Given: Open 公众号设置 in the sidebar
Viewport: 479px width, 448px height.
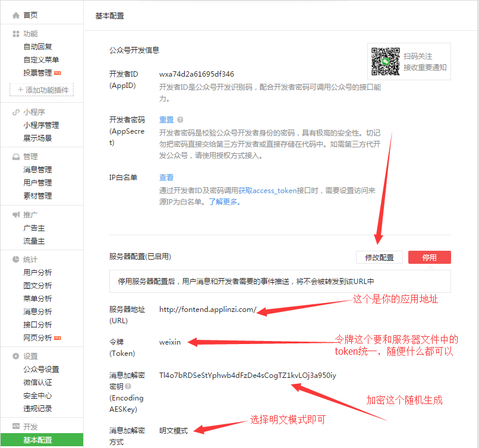Looking at the screenshot, I should 41,370.
